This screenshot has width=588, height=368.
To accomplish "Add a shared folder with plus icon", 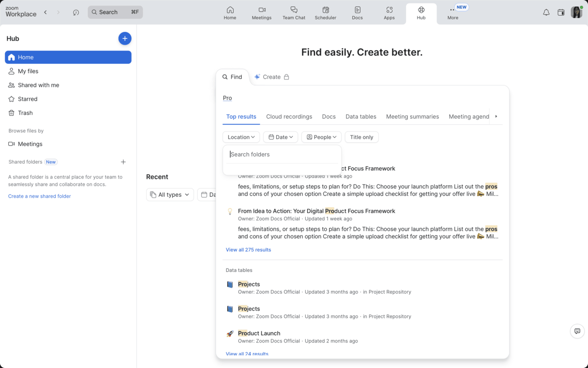I will [123, 162].
